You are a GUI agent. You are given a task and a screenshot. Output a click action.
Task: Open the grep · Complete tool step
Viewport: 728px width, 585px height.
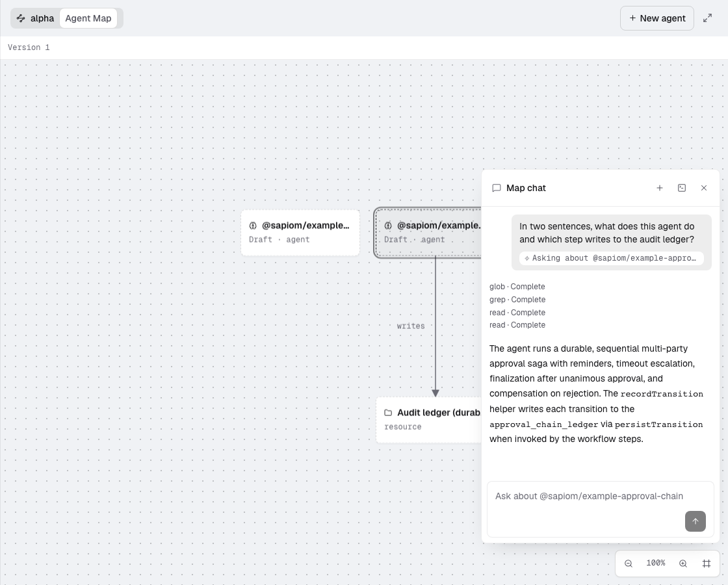pyautogui.click(x=517, y=300)
